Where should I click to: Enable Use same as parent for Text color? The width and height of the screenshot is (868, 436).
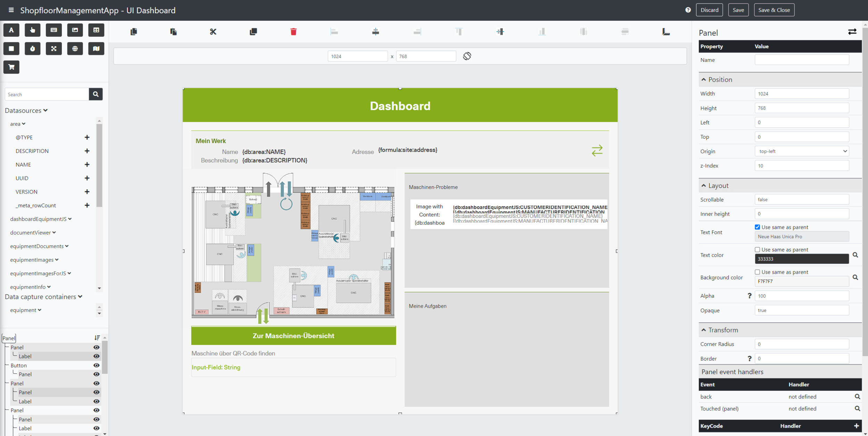coord(757,249)
